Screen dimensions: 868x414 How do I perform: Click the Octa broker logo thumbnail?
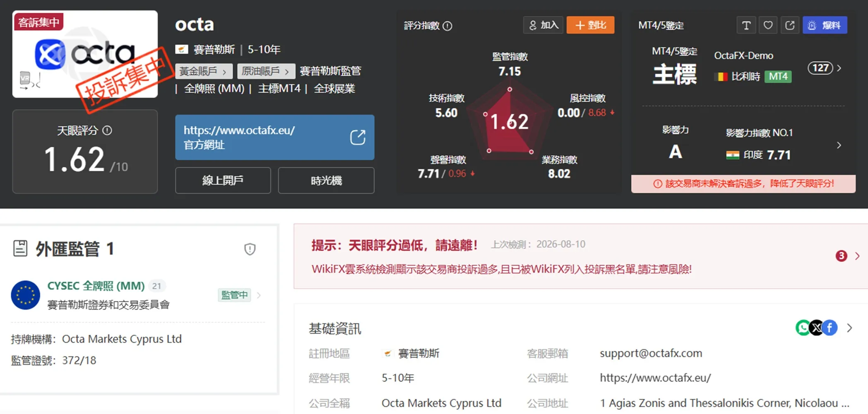(85, 54)
